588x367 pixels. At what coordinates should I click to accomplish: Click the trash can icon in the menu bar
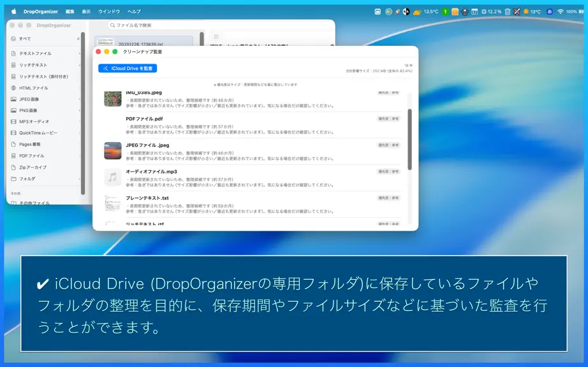(508, 11)
